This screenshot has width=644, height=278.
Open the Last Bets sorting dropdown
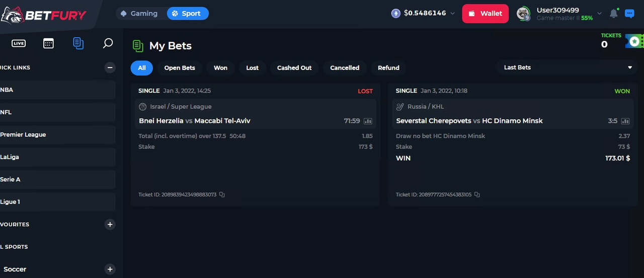point(567,67)
